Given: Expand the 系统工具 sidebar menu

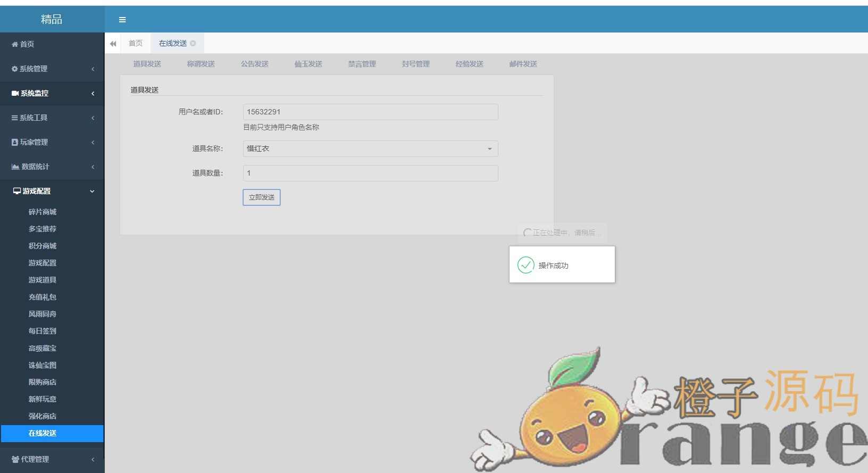Looking at the screenshot, I should pos(52,118).
